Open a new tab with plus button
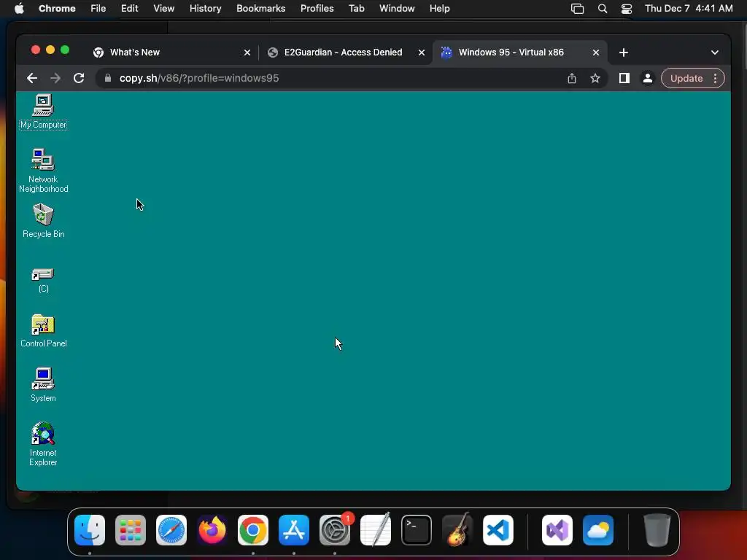 click(624, 52)
